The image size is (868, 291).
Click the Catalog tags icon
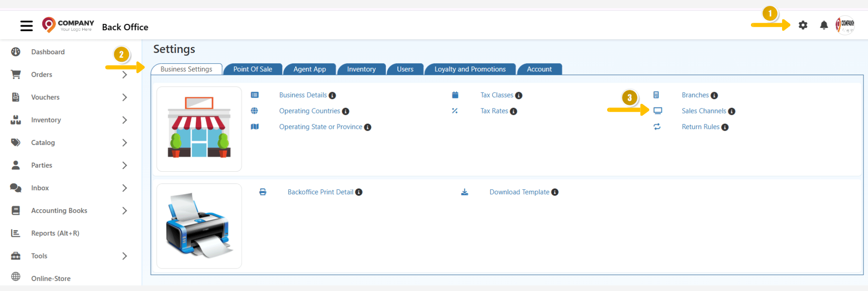point(16,142)
